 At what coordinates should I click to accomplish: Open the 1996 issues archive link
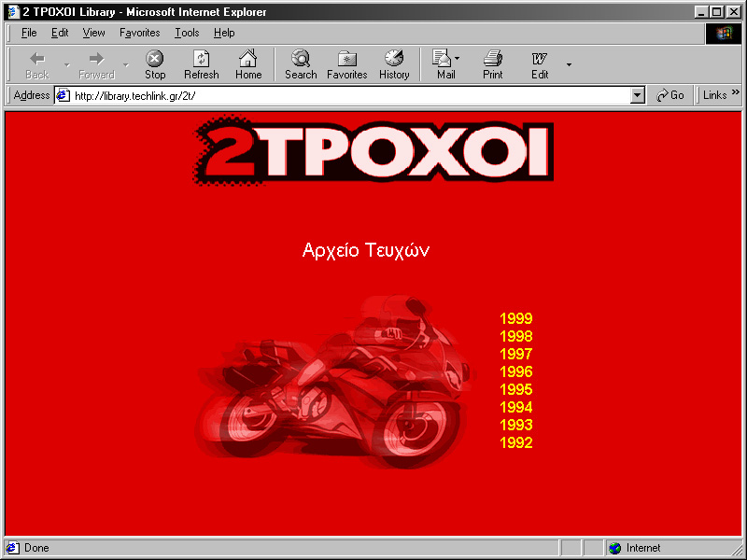[516, 371]
